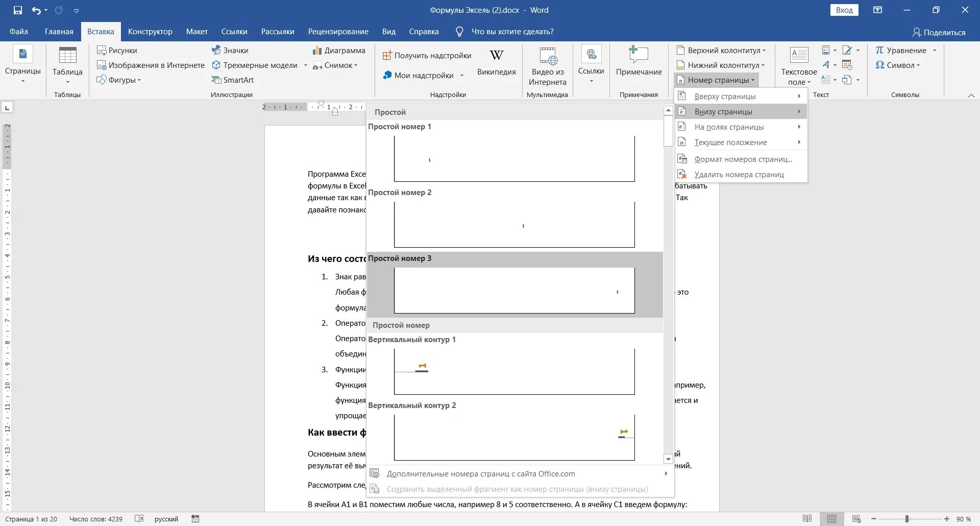Click the Вход sign-in button
The width and height of the screenshot is (980, 526).
(x=844, y=10)
